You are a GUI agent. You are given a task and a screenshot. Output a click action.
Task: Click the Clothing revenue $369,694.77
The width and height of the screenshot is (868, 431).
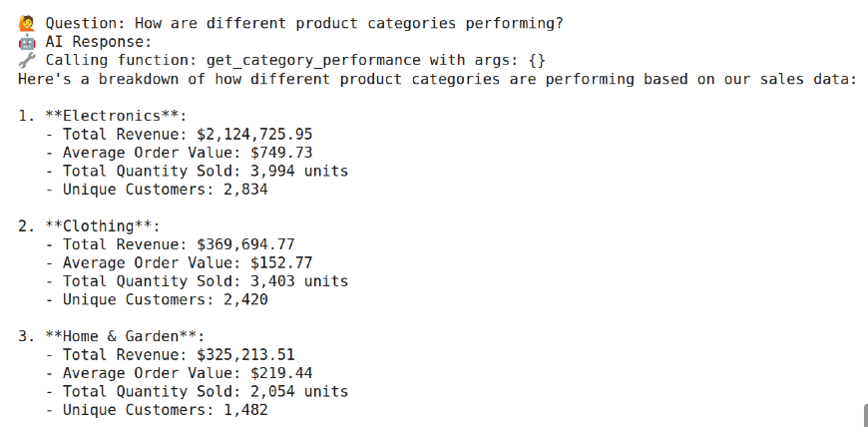(245, 244)
